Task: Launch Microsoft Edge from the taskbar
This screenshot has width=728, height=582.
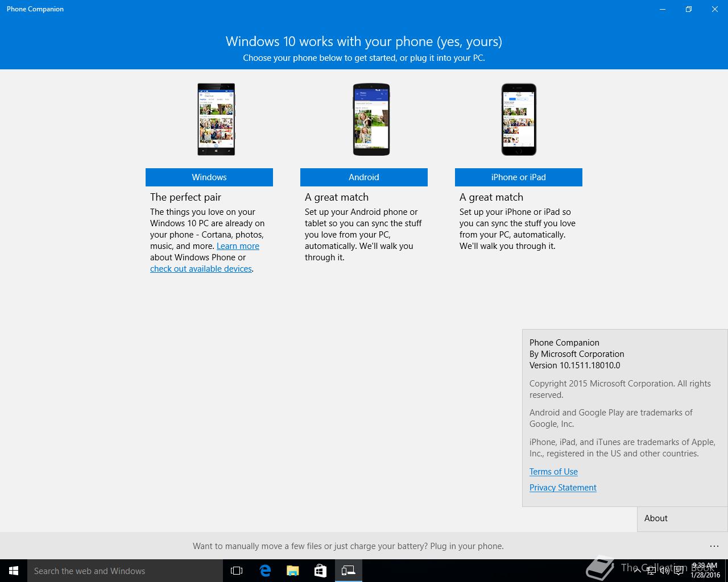Action: 264,571
